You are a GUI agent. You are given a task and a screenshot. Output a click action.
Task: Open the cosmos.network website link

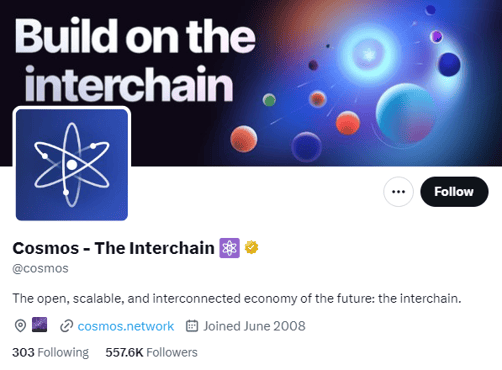(x=126, y=326)
